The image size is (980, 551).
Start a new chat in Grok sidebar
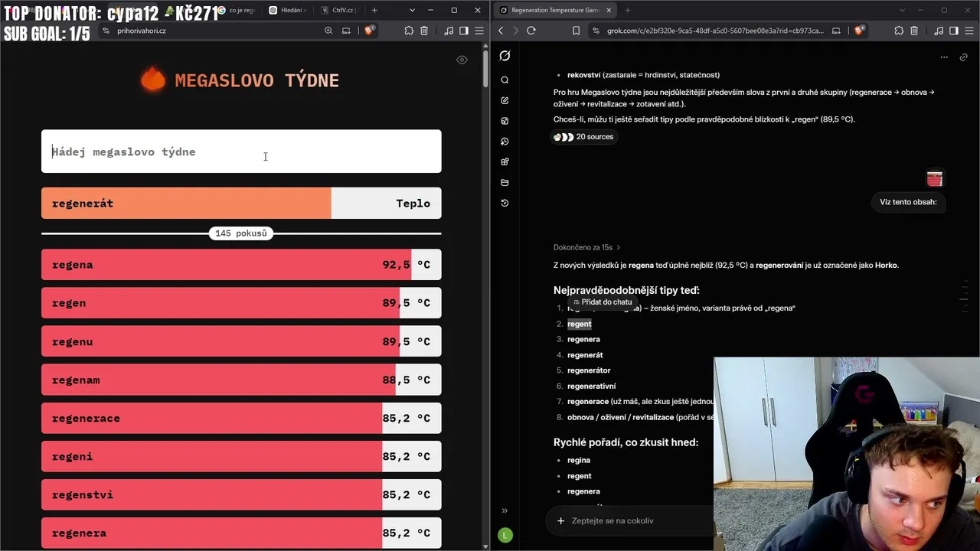coord(505,100)
